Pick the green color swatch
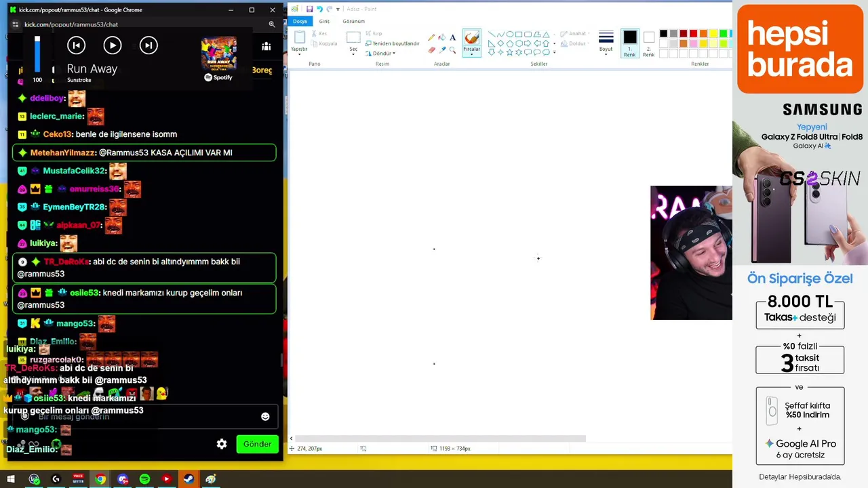Viewport: 868px width, 488px height. tap(723, 34)
